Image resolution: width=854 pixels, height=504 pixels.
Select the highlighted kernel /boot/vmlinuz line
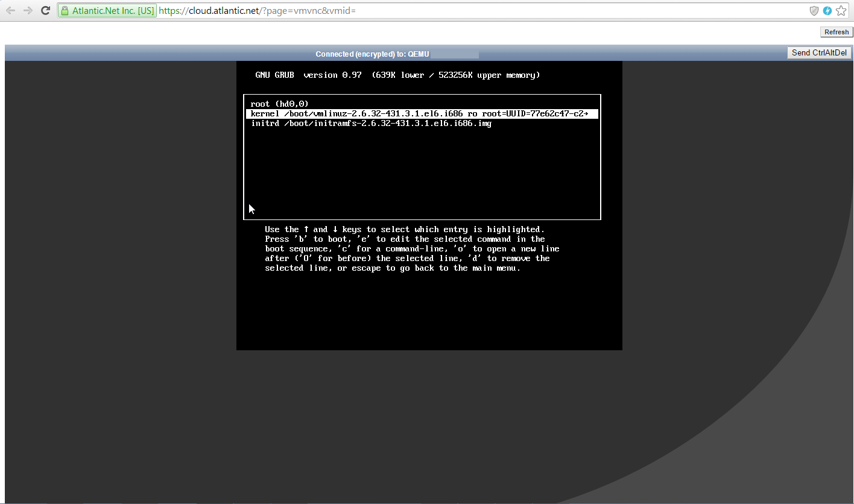[422, 114]
